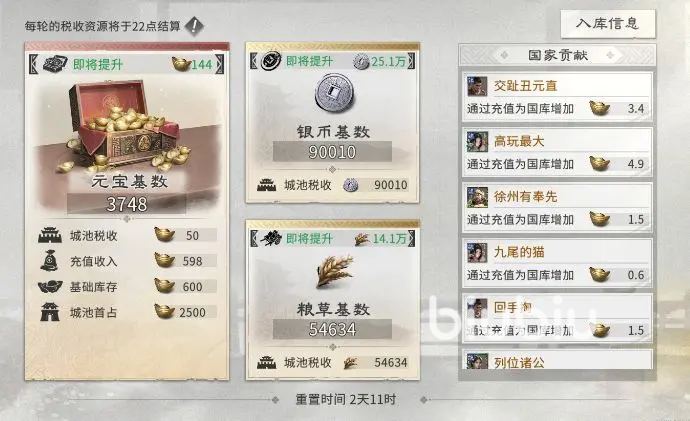This screenshot has width=690, height=421.
Task: Select 徐州有奉先 player avatar
Action: [x=477, y=197]
